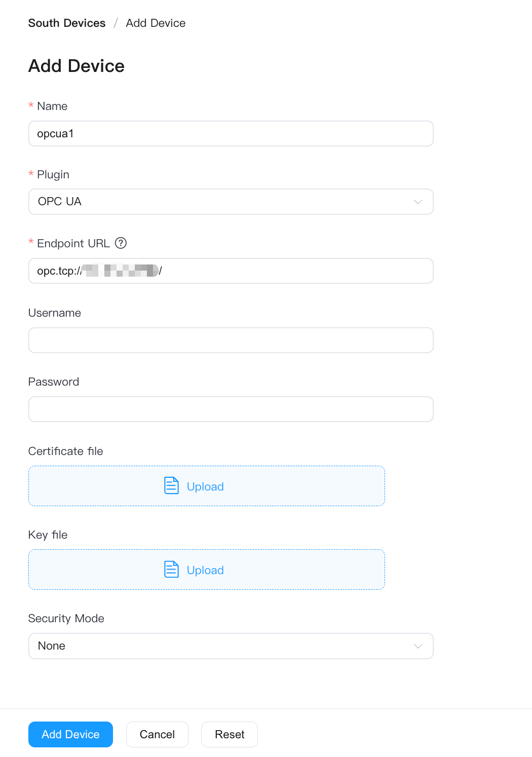Click the Upload link under Certificate file
Screen dimensions: 532x757
(205, 486)
